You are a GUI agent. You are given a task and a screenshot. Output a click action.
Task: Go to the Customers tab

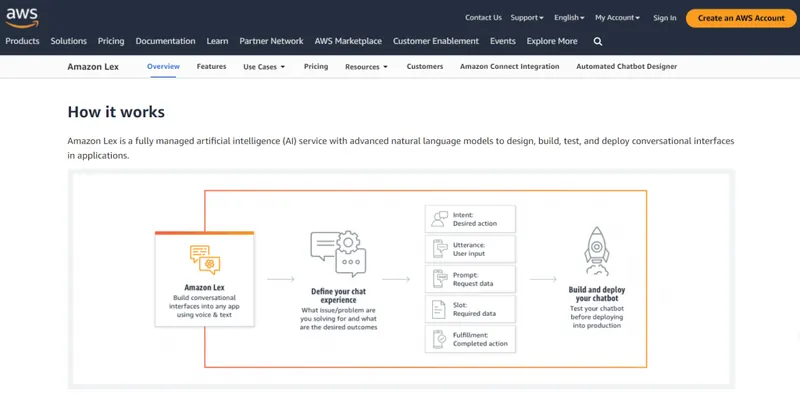tap(424, 66)
